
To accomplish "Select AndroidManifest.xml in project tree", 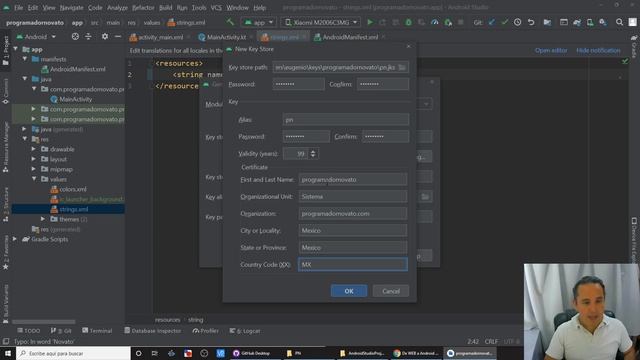I will (73, 69).
